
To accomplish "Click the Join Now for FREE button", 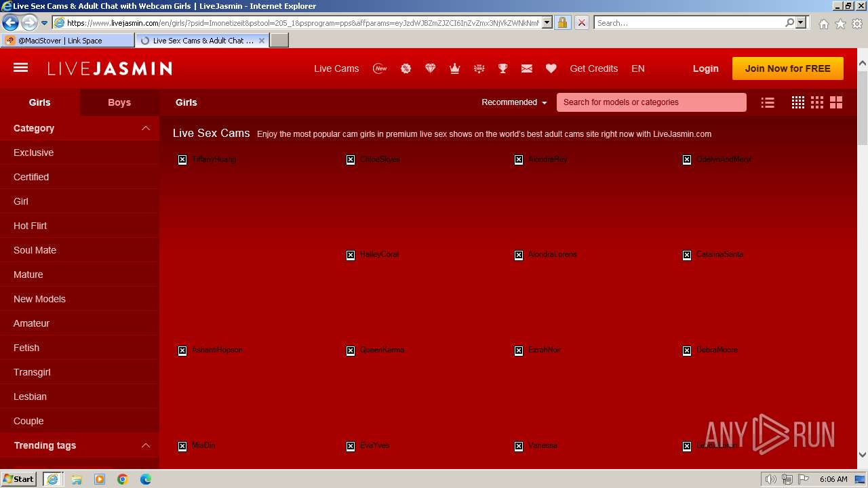I will click(x=788, y=68).
